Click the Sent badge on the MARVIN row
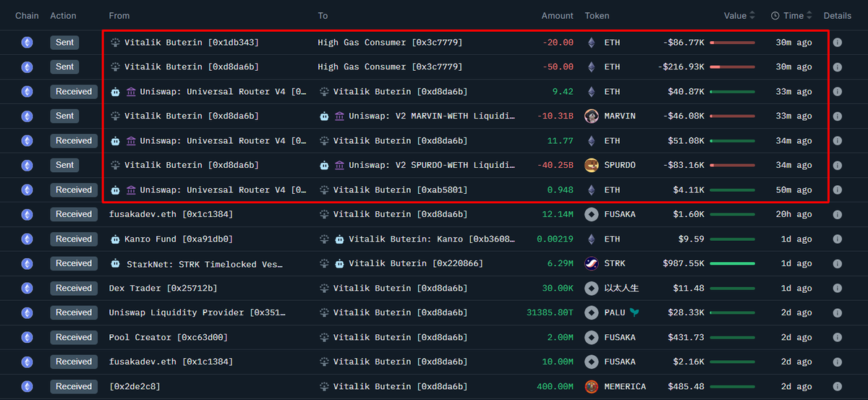 tap(64, 116)
